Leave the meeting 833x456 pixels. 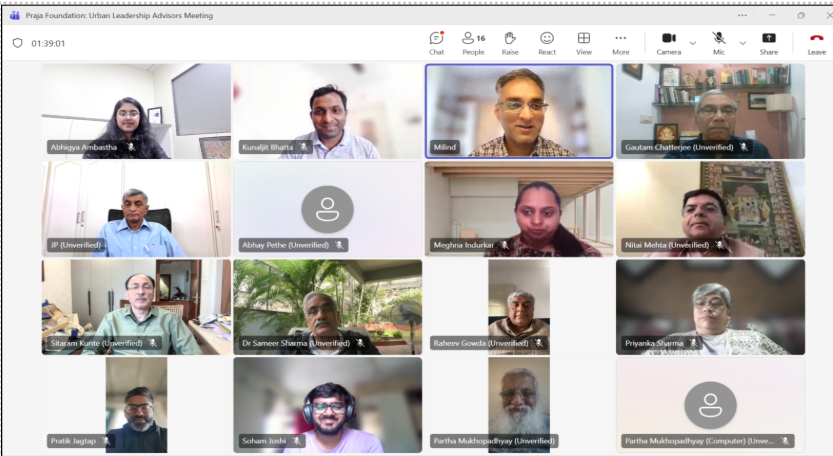coord(816,42)
